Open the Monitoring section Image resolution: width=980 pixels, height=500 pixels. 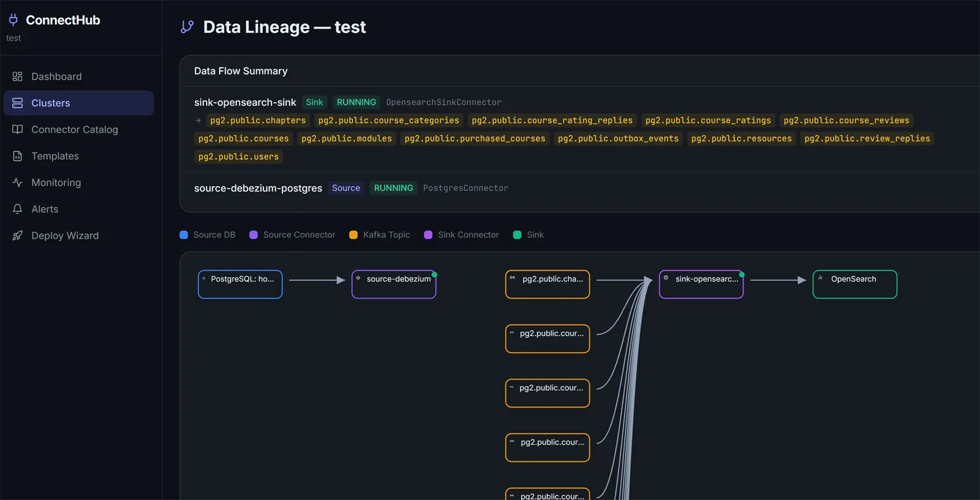[78, 182]
